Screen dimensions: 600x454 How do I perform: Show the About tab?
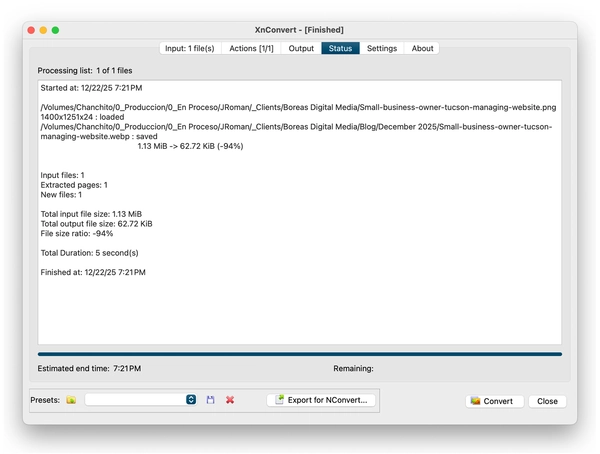click(422, 48)
